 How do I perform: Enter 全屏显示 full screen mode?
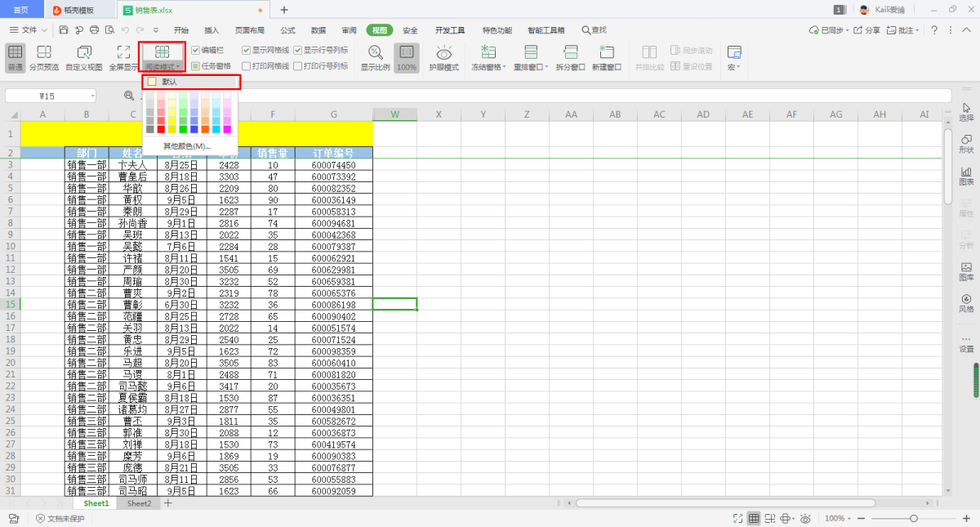(x=123, y=53)
